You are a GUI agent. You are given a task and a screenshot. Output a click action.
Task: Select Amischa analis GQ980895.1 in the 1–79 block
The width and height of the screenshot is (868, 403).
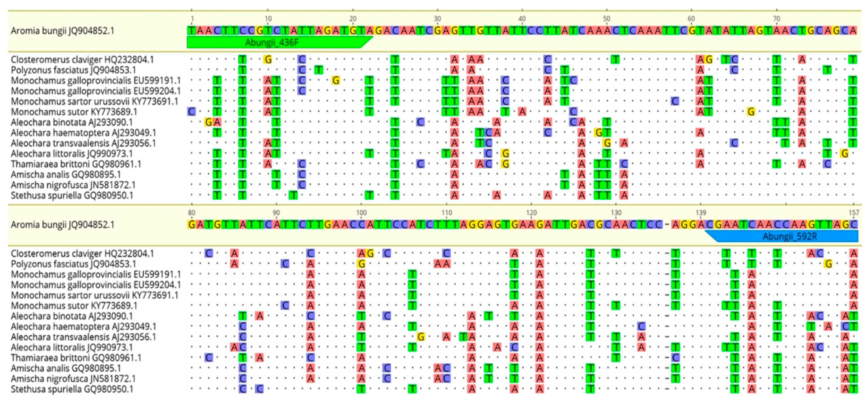[x=65, y=175]
